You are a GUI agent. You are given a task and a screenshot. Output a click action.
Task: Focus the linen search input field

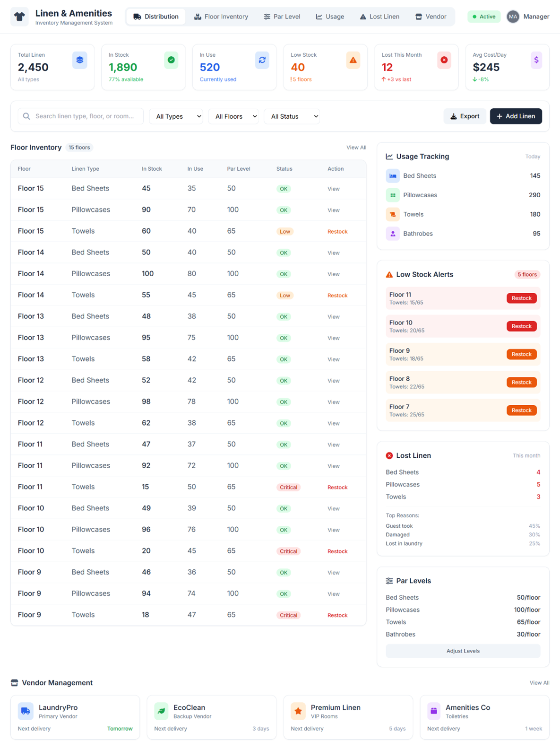85,116
